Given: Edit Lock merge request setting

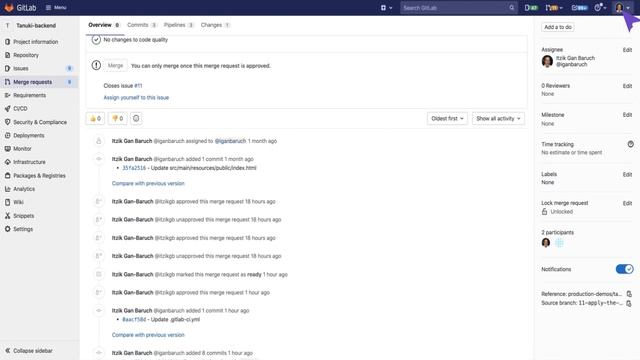Looking at the screenshot, I should click(627, 203).
